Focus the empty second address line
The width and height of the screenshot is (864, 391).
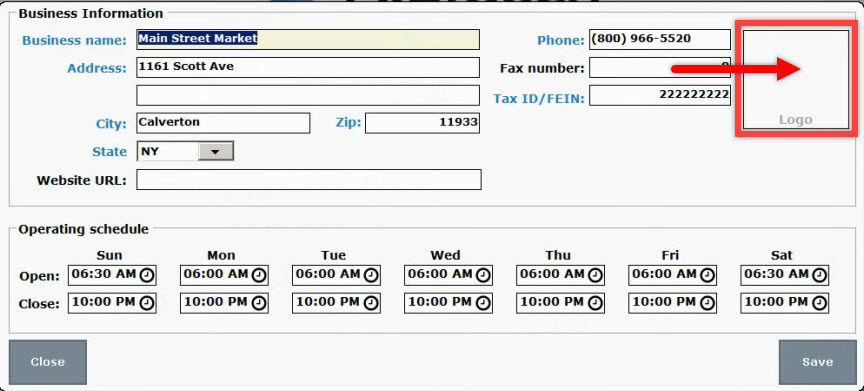point(308,95)
